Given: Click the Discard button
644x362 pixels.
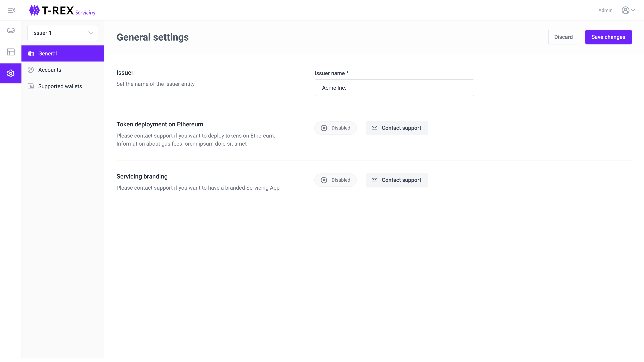Looking at the screenshot, I should [x=563, y=37].
